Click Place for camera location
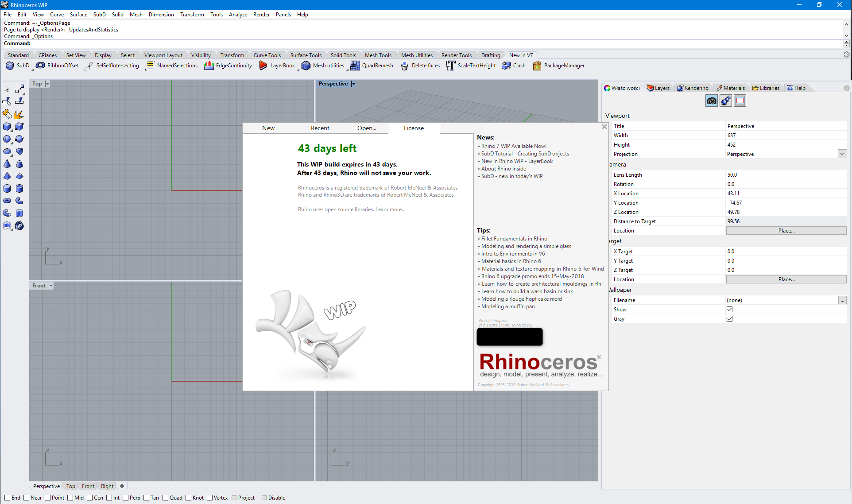This screenshot has height=504, width=852. click(786, 230)
